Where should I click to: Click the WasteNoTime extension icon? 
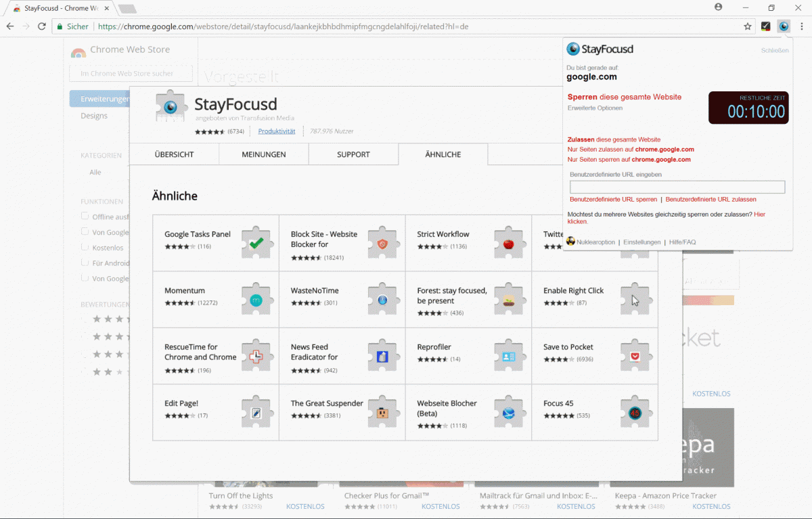382,298
